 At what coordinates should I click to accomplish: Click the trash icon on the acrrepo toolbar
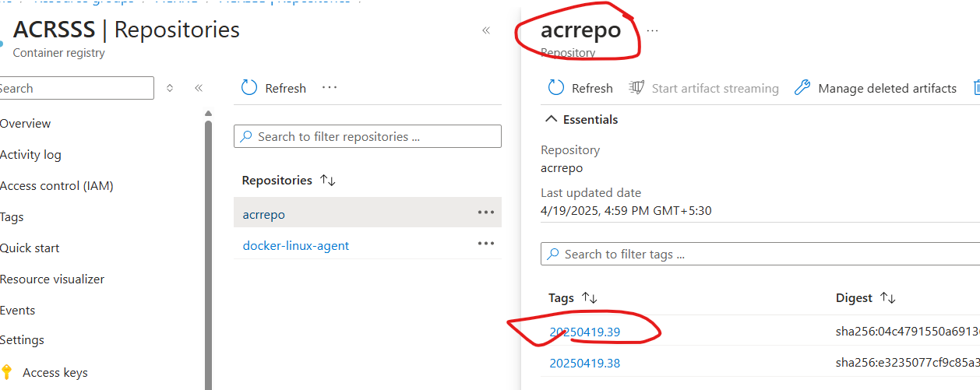point(976,88)
